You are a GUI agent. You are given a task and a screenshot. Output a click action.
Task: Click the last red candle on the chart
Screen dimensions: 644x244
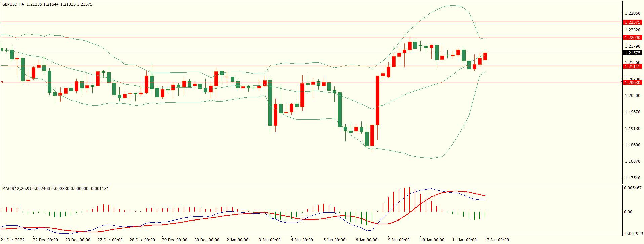(485, 57)
